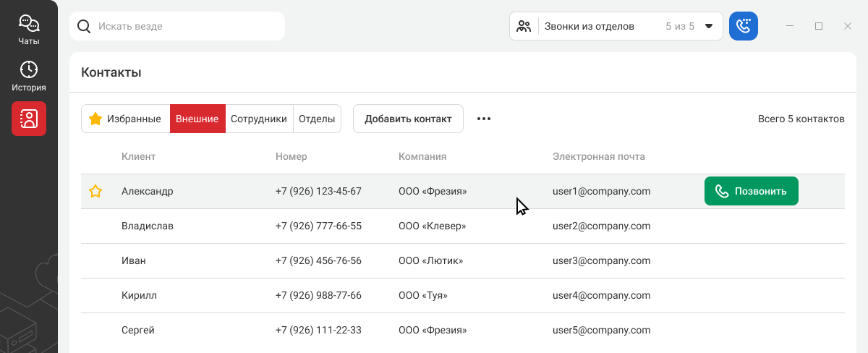The image size is (868, 353).
Task: Click the people icon in department calls
Action: coord(524,26)
